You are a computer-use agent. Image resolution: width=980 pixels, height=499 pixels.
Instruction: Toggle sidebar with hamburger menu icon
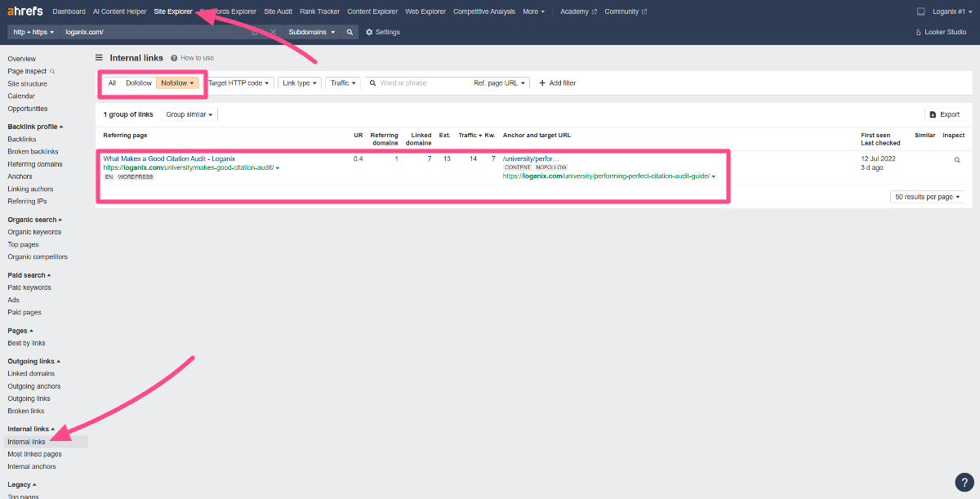coord(99,58)
